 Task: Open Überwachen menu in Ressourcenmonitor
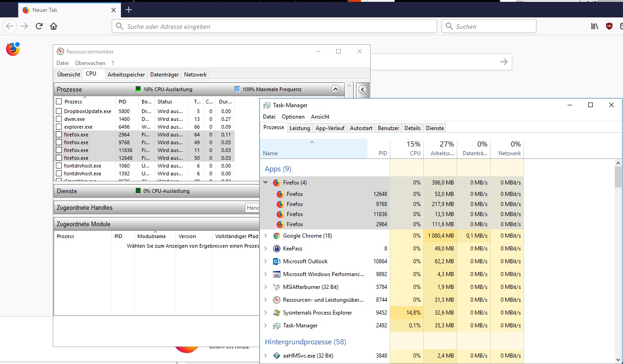click(x=90, y=63)
